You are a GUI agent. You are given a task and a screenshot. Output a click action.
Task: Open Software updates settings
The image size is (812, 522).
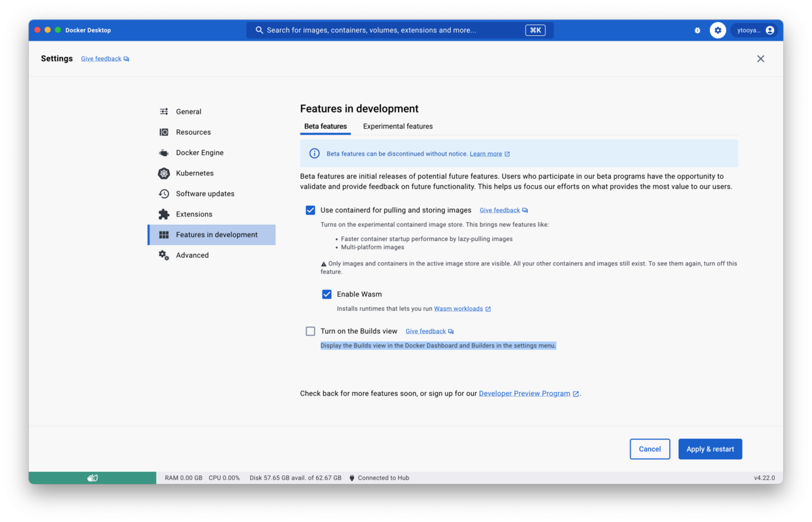pos(212,194)
